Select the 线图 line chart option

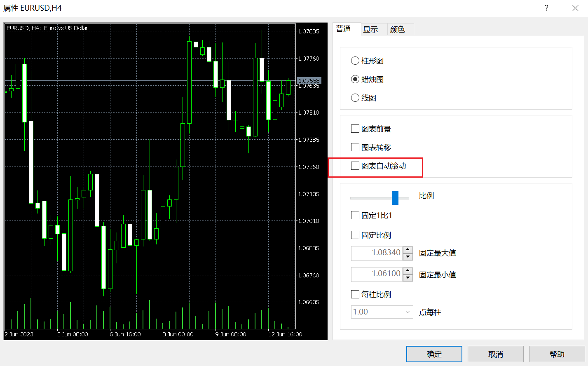tap(355, 98)
